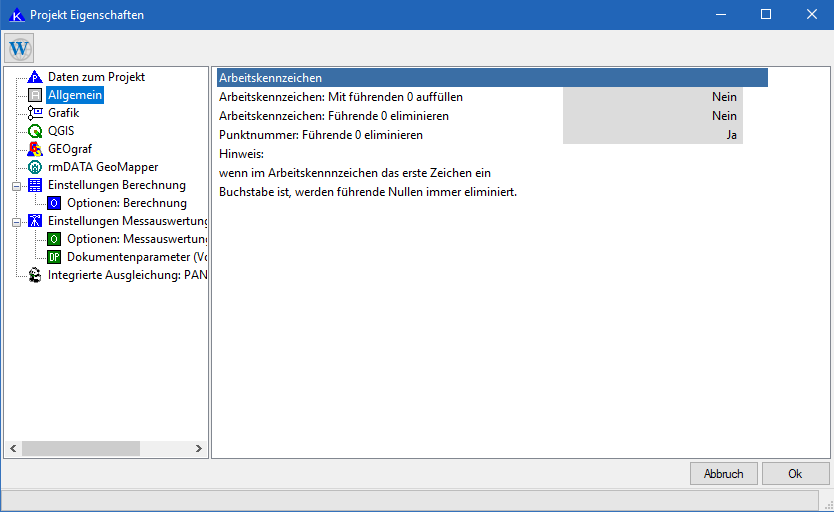The width and height of the screenshot is (834, 512).
Task: Select the Daten zum Projekt icon
Action: pyautogui.click(x=35, y=77)
